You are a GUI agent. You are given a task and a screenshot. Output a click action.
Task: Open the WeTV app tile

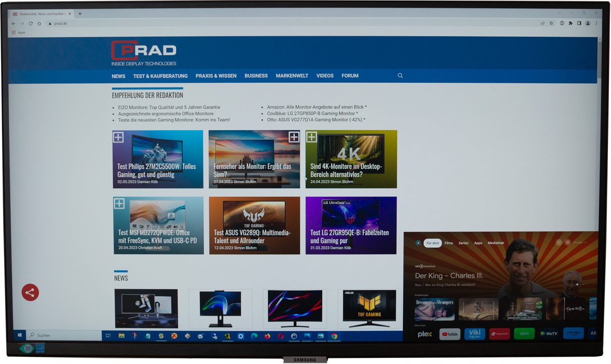coord(548,334)
